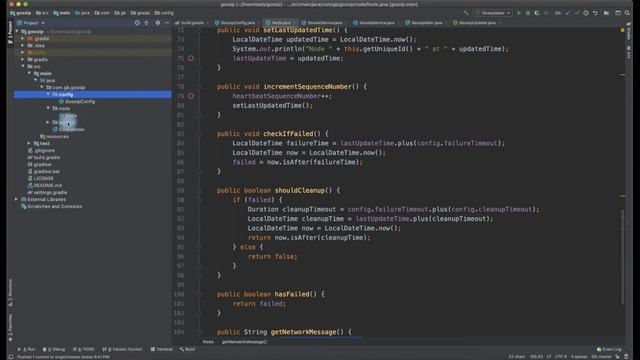640x360 pixels.
Task: Open the Run tool window
Action: [27, 349]
